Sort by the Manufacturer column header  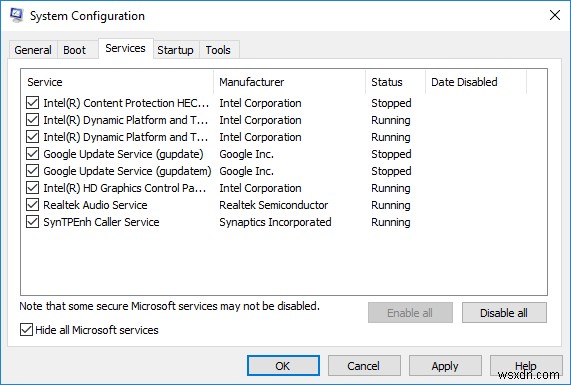point(290,82)
